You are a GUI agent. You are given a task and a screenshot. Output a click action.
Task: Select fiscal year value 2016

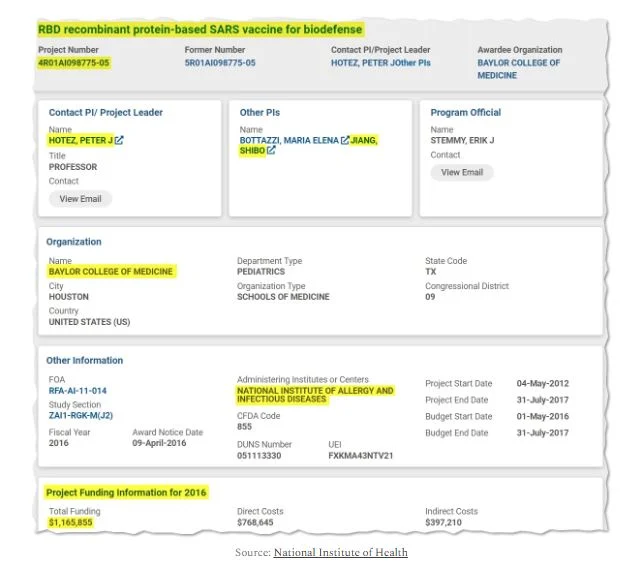click(x=58, y=443)
